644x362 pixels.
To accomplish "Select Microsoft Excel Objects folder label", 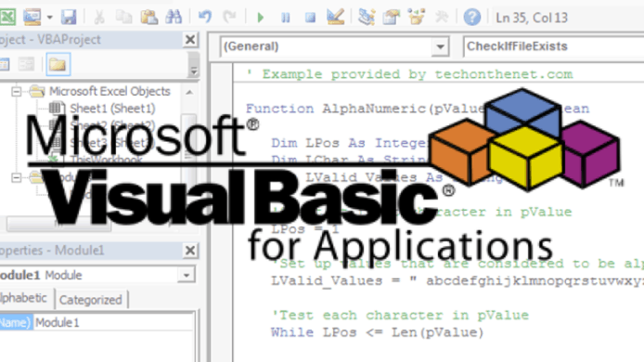I will 109,91.
